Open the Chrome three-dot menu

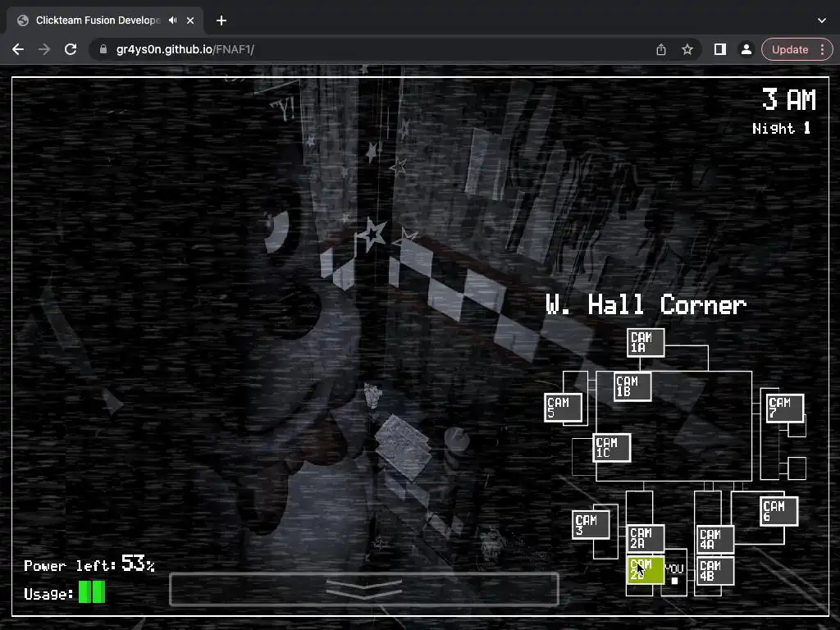coord(822,49)
